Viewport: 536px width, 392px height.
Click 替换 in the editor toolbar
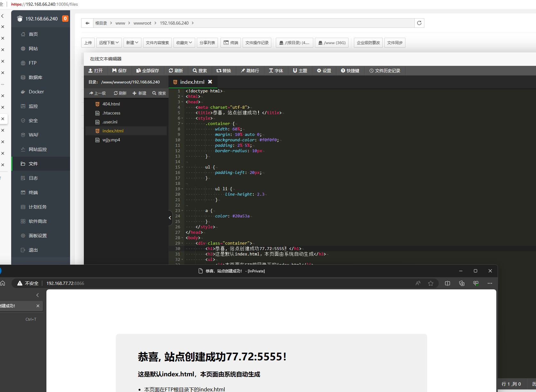point(224,71)
